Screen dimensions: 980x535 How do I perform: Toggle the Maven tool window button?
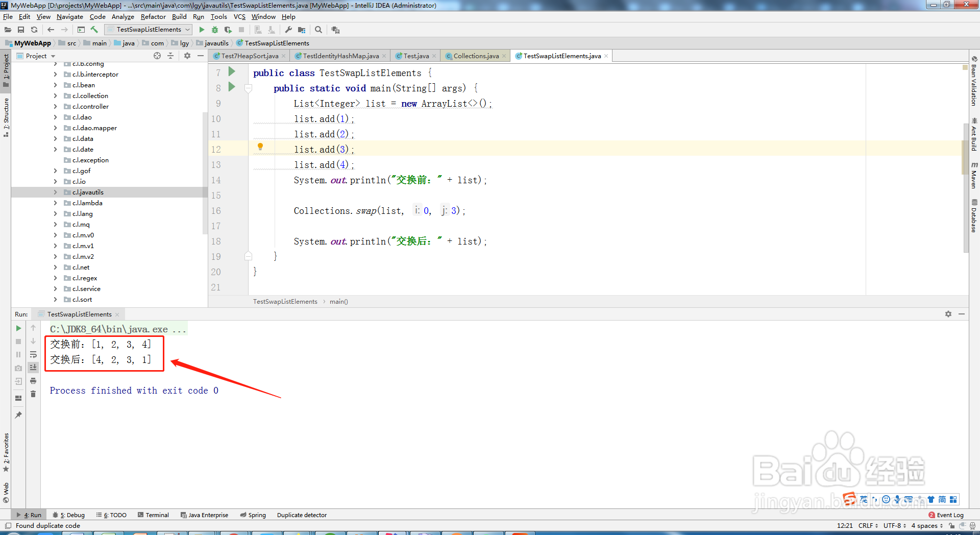tap(974, 175)
